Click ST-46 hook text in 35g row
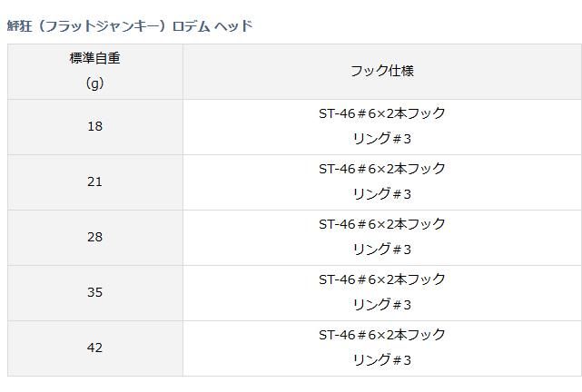Image resolution: width=582 pixels, height=392 pixels. click(381, 279)
